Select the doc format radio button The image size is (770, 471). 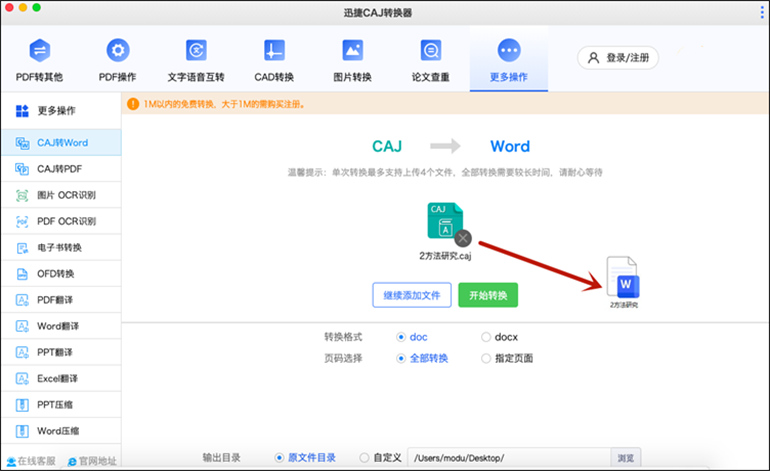tap(401, 337)
